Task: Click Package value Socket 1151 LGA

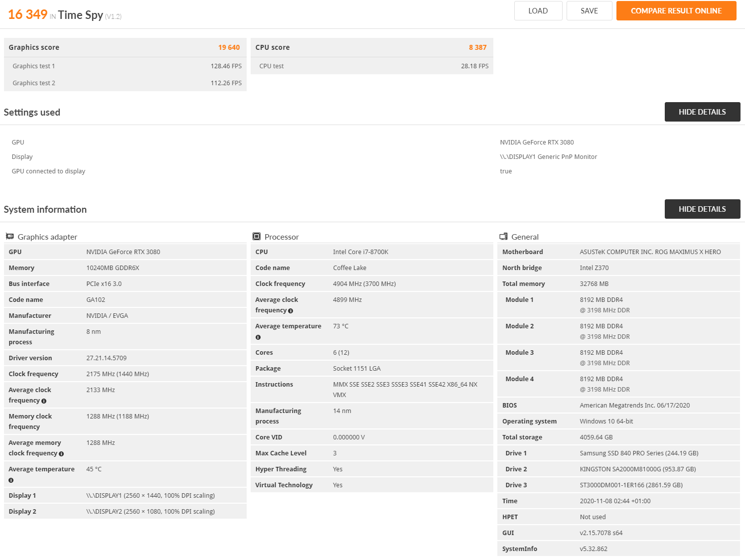Action: click(357, 368)
